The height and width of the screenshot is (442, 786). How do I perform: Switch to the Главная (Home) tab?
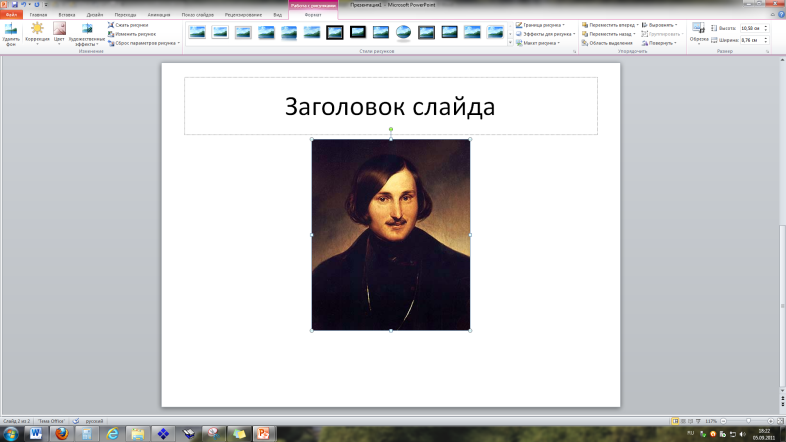point(38,15)
